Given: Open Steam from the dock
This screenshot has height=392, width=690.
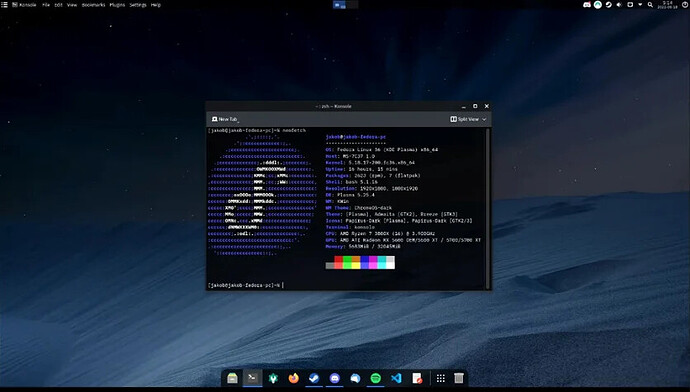Looking at the screenshot, I should tap(314, 378).
